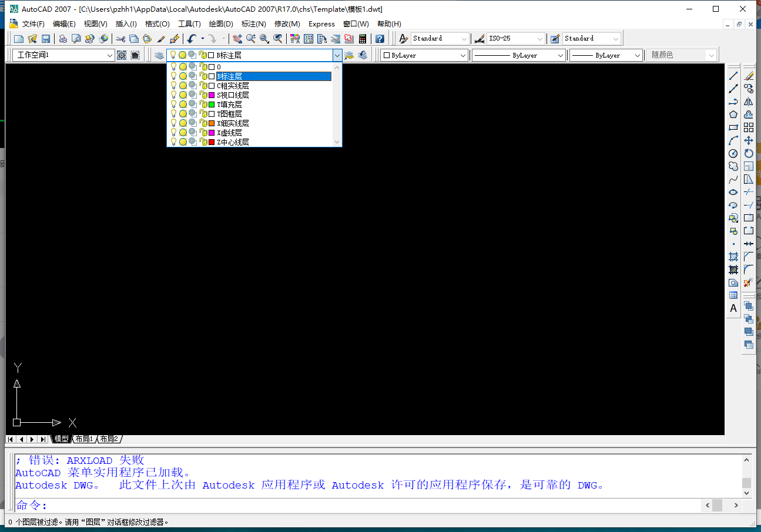Open the 绘图(D) menu
This screenshot has height=532, width=761.
[x=221, y=24]
